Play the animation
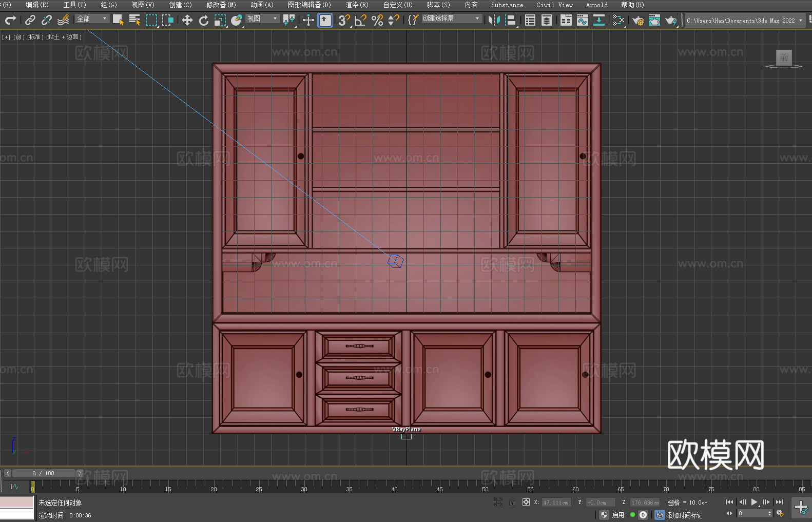 [x=754, y=502]
